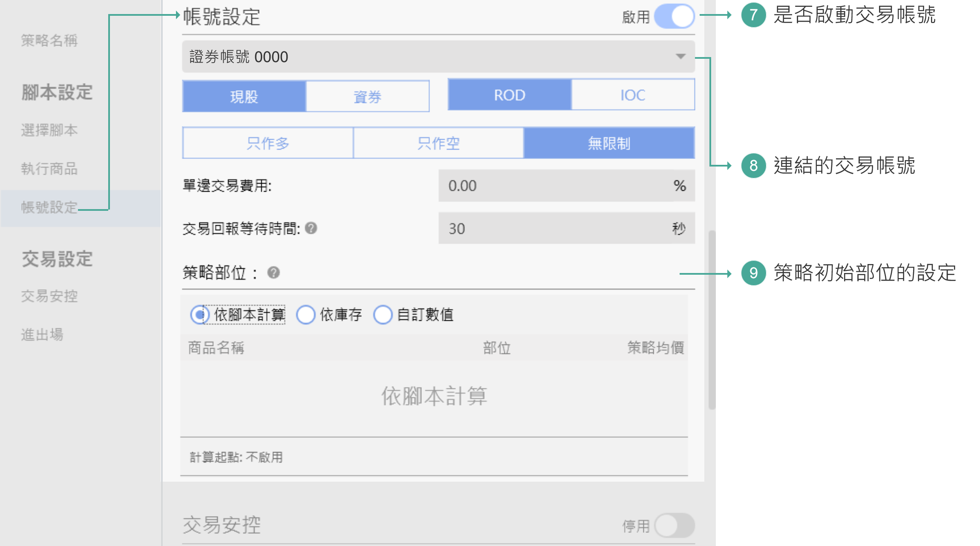Switch to 資券 trading type
The image size is (980, 546).
click(367, 97)
